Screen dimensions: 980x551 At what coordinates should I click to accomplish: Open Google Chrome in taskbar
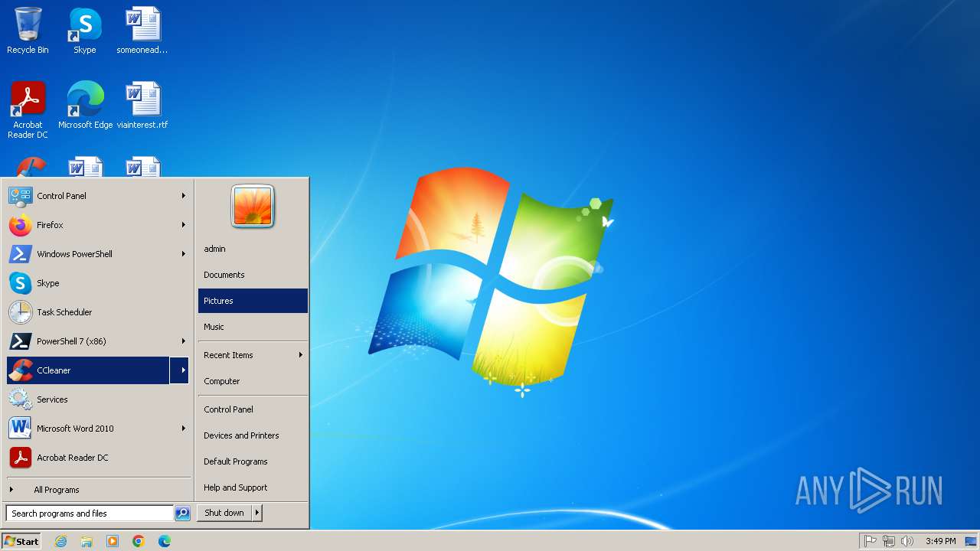[x=139, y=541]
